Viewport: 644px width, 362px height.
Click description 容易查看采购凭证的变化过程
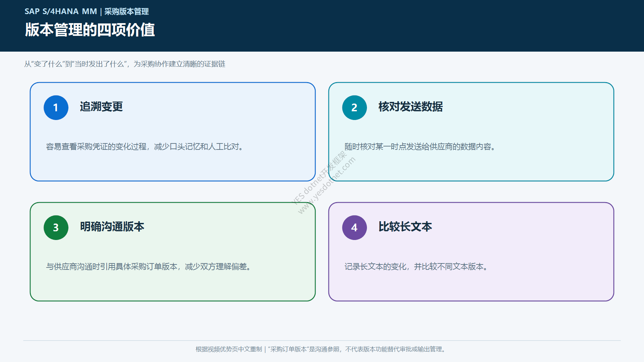[x=145, y=147]
